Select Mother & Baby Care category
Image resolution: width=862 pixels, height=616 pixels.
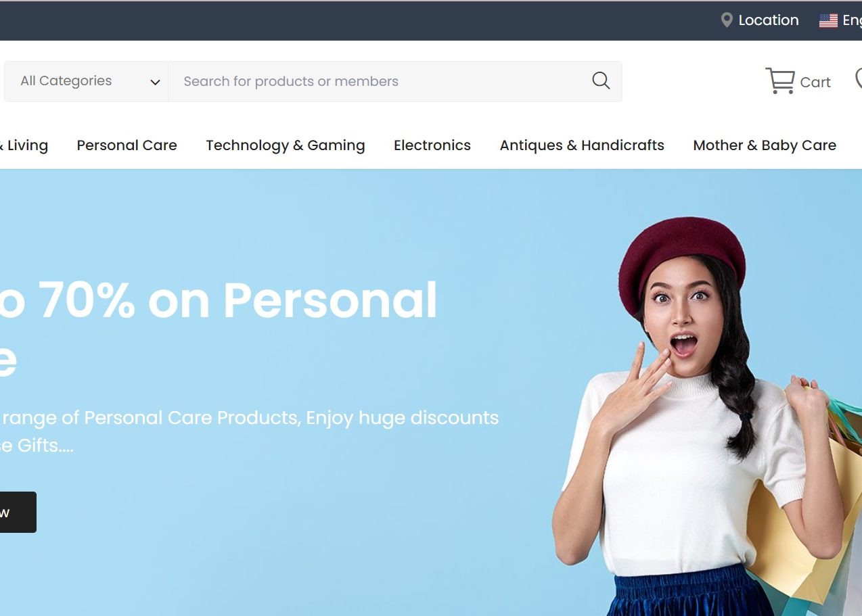tap(765, 145)
